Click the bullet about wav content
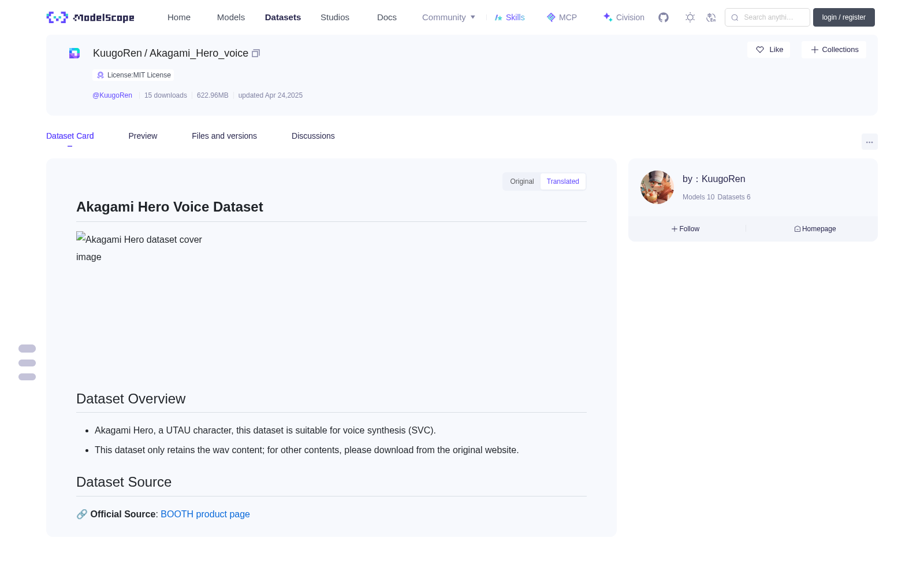This screenshot has width=924, height=578. click(307, 450)
